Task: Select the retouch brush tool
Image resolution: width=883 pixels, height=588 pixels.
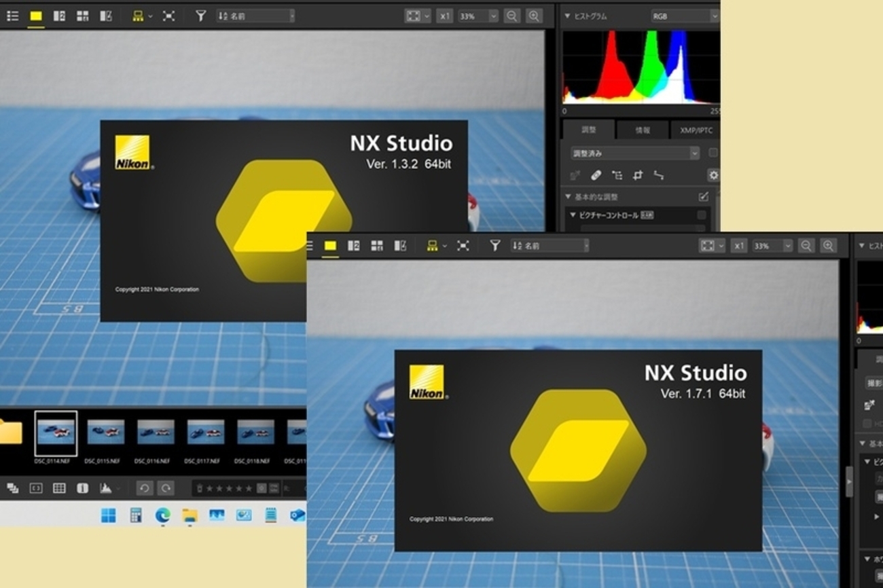Action: [x=596, y=175]
